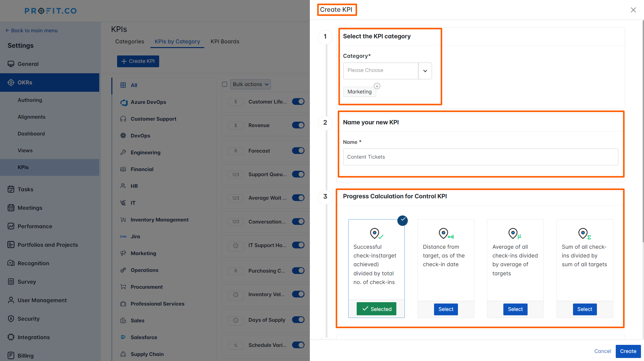Click the Create KPI button
Viewport: 644px width, 361px height.
tap(138, 61)
